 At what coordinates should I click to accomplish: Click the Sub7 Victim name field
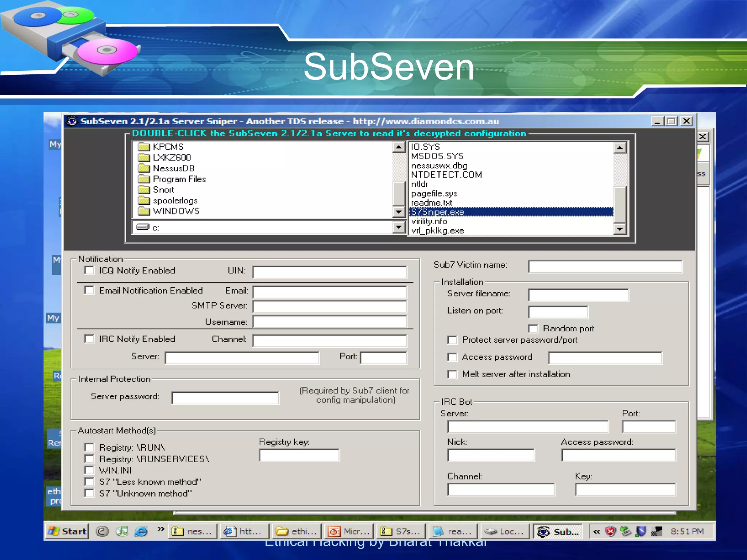[605, 267]
